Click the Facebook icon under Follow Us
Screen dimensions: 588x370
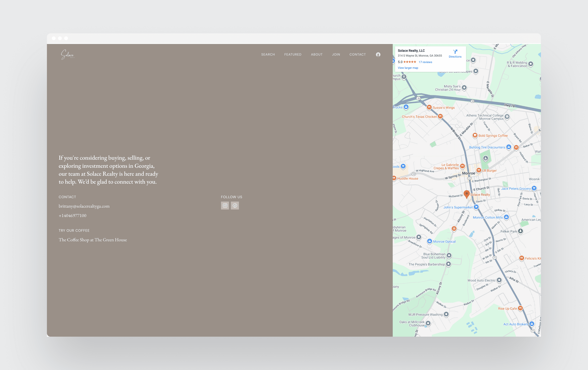tap(235, 206)
